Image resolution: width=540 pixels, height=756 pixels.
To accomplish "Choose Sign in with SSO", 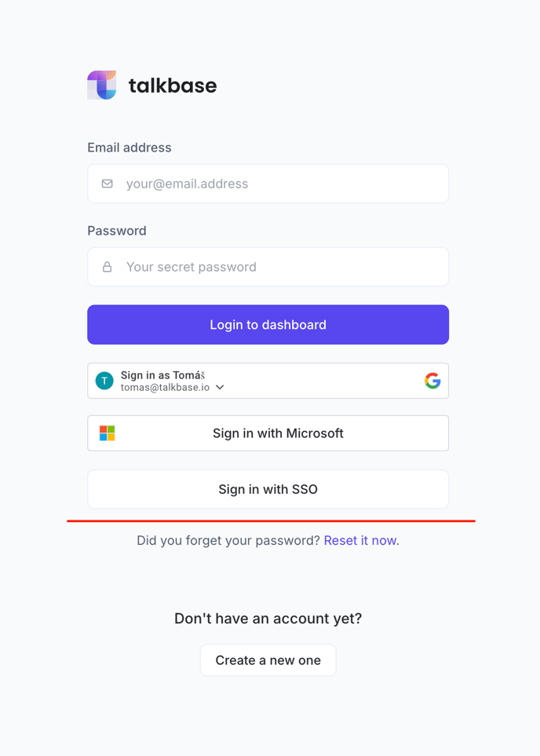I will [268, 489].
